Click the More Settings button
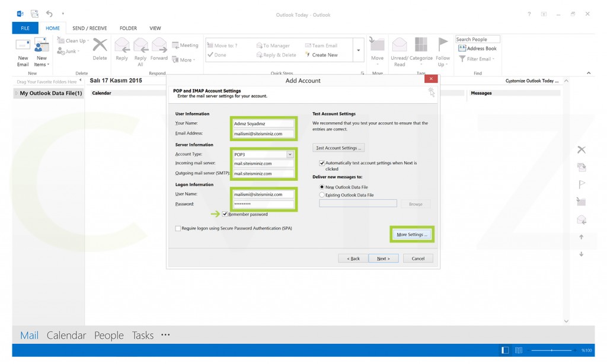Screen dimensions: 607x364 (412, 235)
